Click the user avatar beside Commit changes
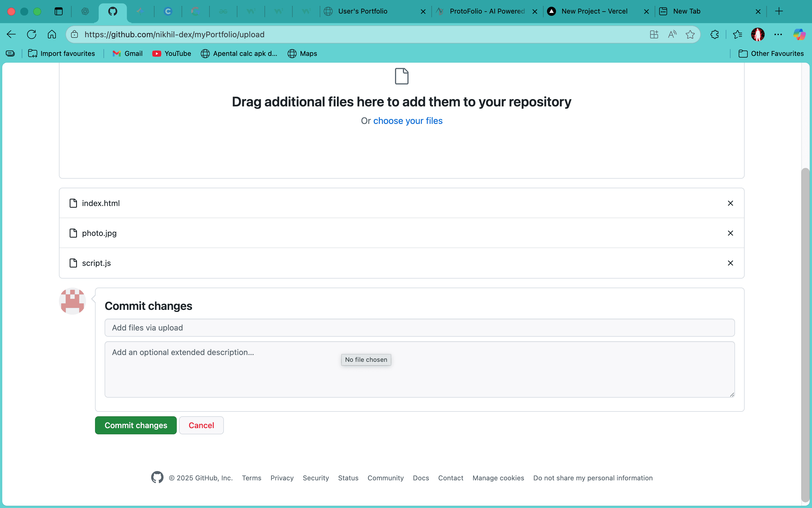The height and width of the screenshot is (508, 812). point(72,301)
